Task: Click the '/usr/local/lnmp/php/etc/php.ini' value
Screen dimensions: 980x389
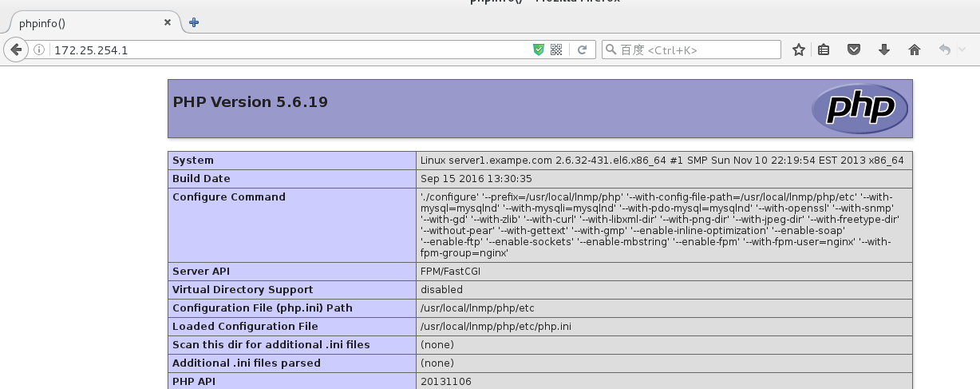Action: (496, 327)
